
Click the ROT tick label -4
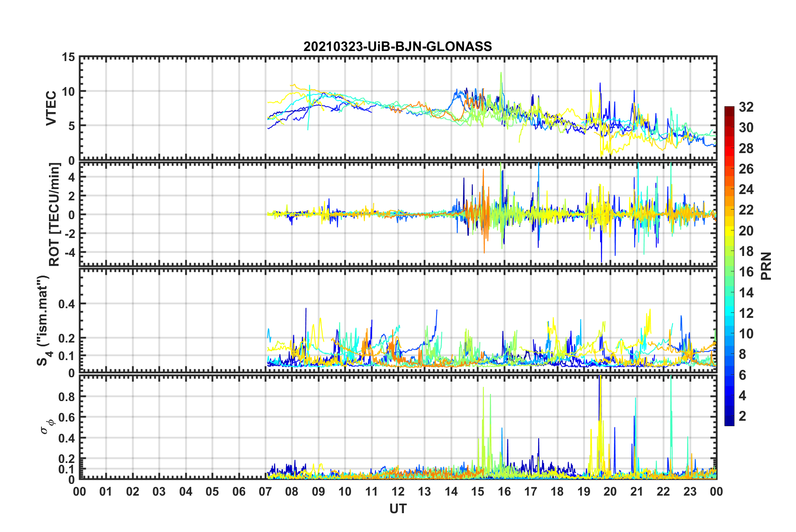(70, 253)
